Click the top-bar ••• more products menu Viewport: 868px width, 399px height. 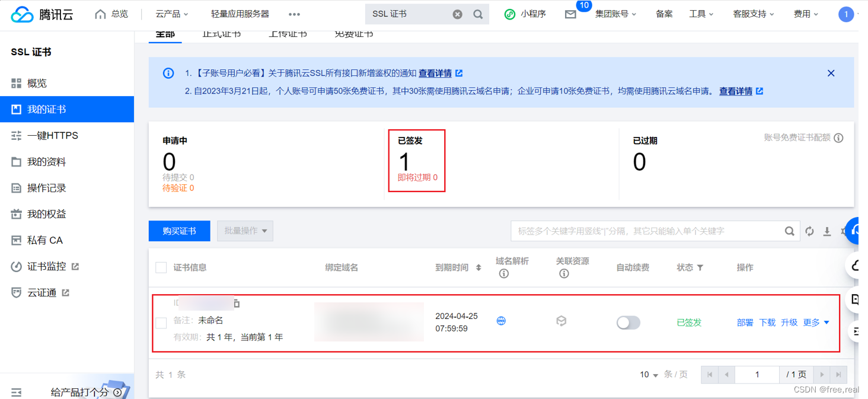point(294,14)
